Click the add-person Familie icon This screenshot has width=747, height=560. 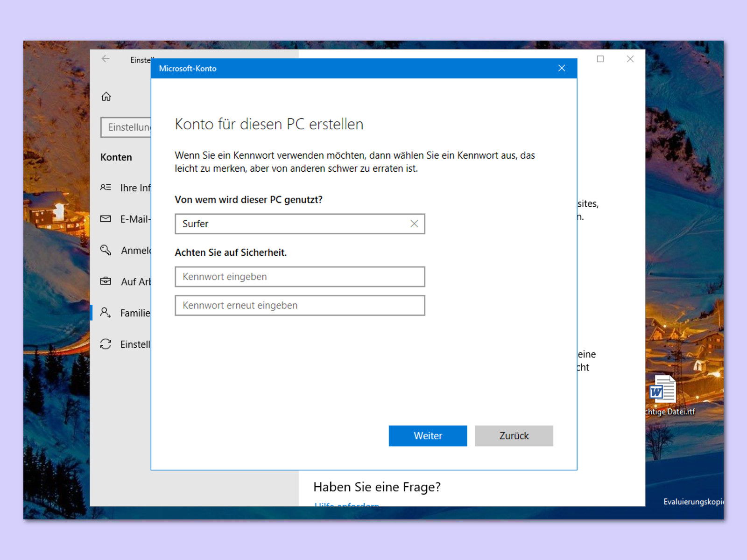106,313
